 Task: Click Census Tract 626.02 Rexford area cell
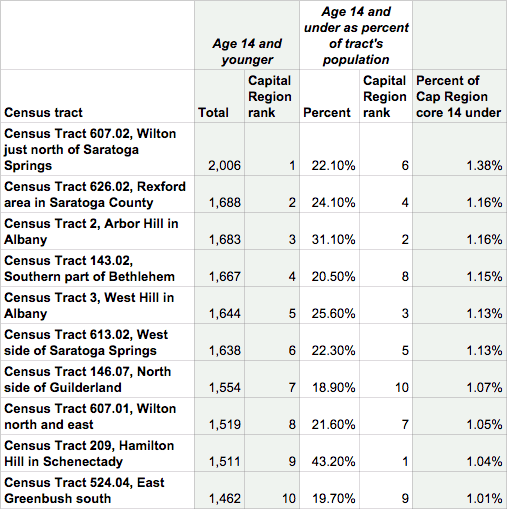click(x=97, y=194)
